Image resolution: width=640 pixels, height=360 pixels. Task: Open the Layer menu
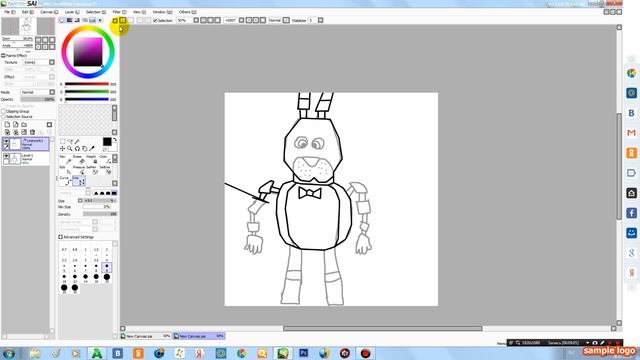pyautogui.click(x=72, y=12)
